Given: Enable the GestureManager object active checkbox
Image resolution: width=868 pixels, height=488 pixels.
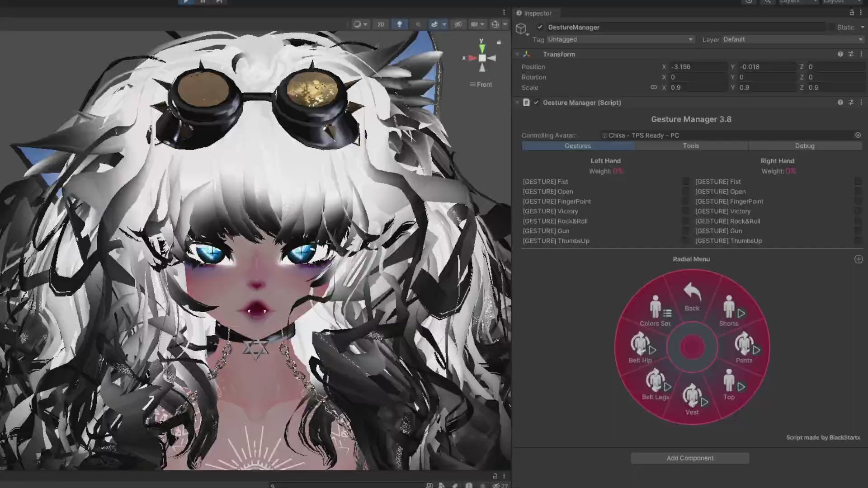Looking at the screenshot, I should pyautogui.click(x=540, y=27).
